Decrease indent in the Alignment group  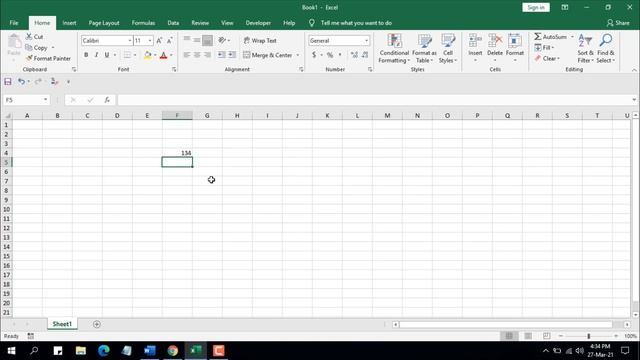click(221, 55)
